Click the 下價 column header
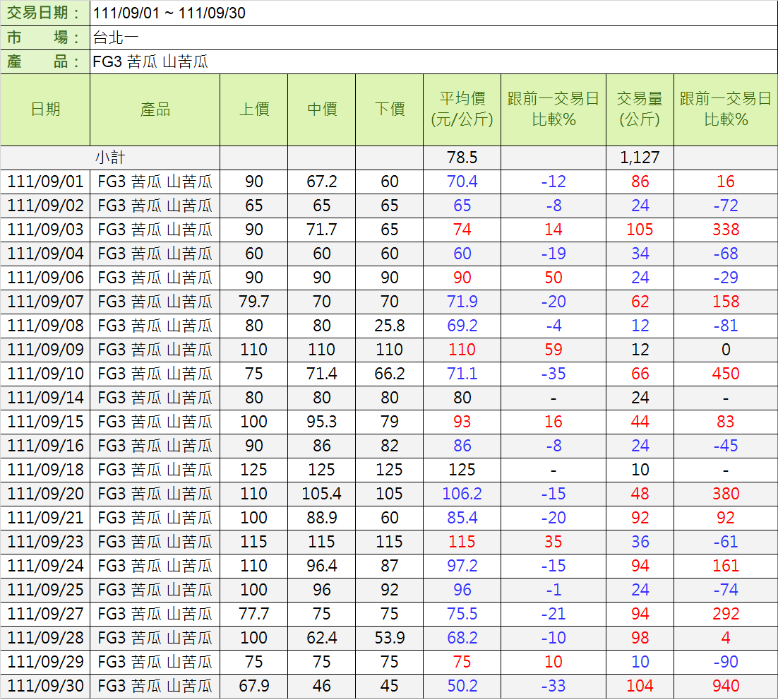This screenshot has width=778, height=700. (389, 109)
